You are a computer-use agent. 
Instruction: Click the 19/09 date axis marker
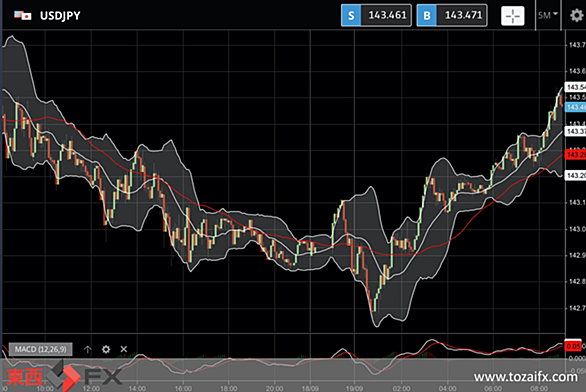[355, 388]
